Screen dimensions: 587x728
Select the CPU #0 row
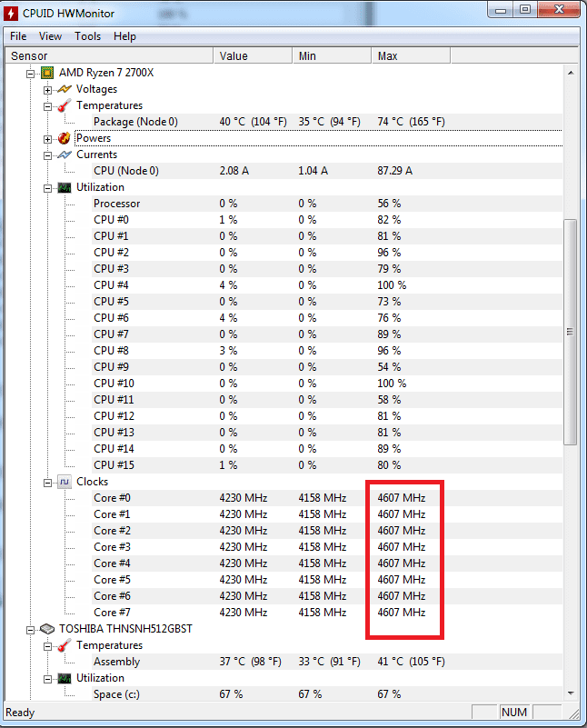pyautogui.click(x=327, y=220)
